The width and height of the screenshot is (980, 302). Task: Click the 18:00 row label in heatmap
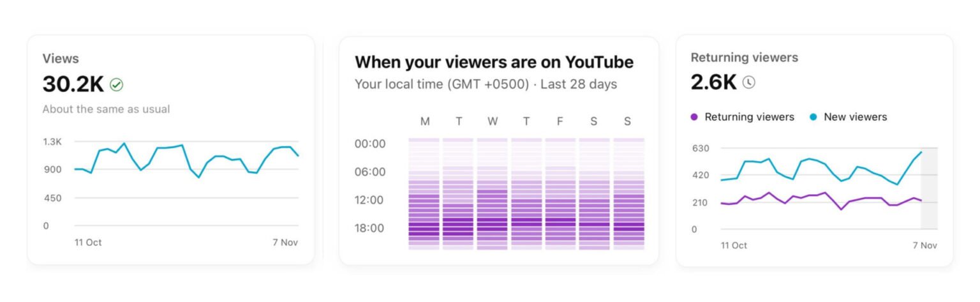coord(370,228)
